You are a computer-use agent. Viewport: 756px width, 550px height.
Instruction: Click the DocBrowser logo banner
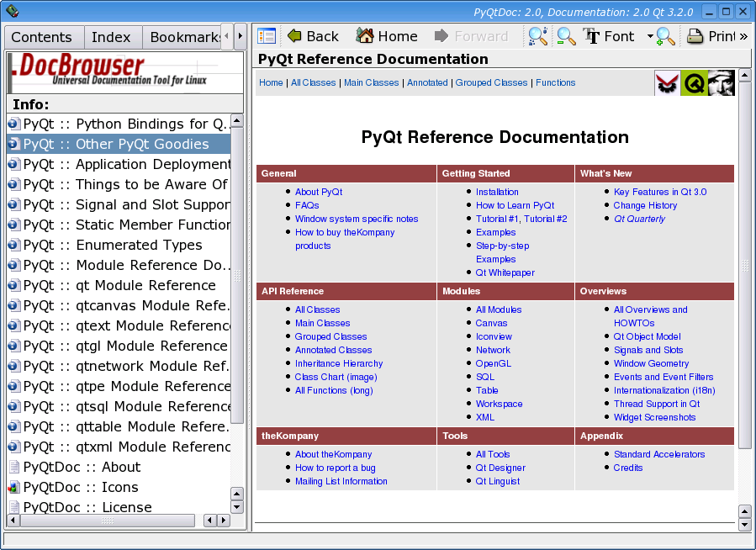pos(125,72)
